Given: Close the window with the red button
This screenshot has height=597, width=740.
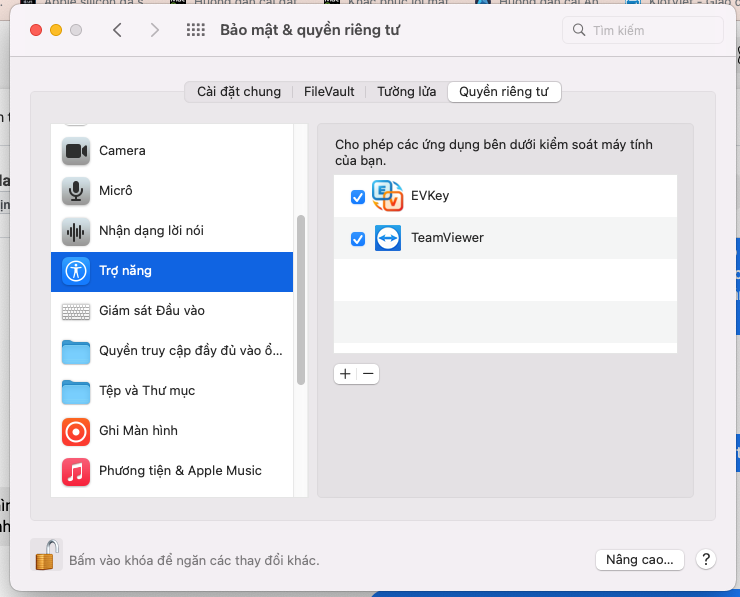Looking at the screenshot, I should point(36,30).
